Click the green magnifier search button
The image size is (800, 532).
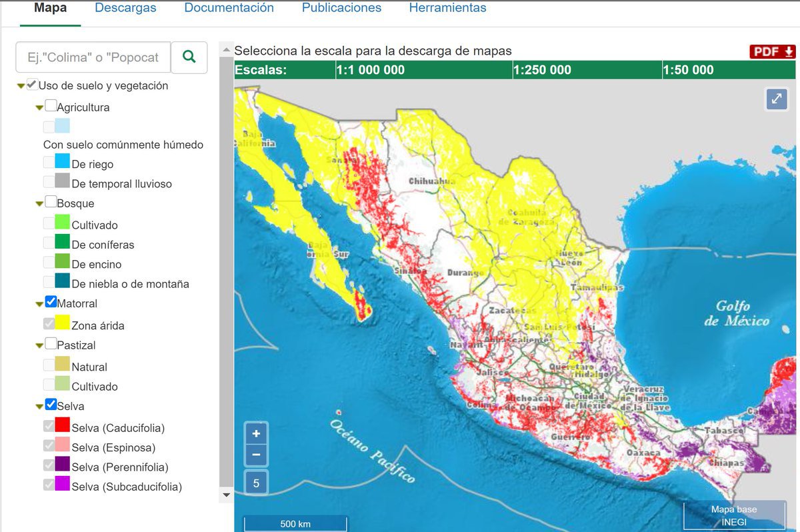(189, 57)
